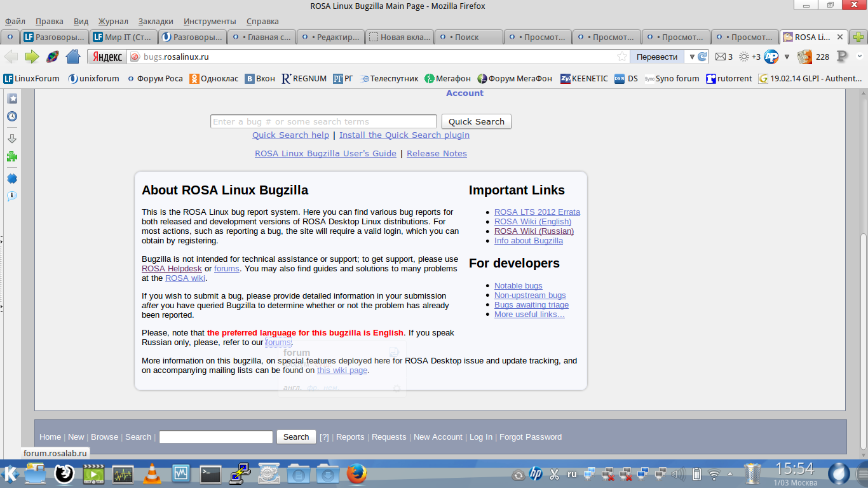868x488 pixels.
Task: Switch the ru keyboard layout indicator
Action: pyautogui.click(x=572, y=474)
